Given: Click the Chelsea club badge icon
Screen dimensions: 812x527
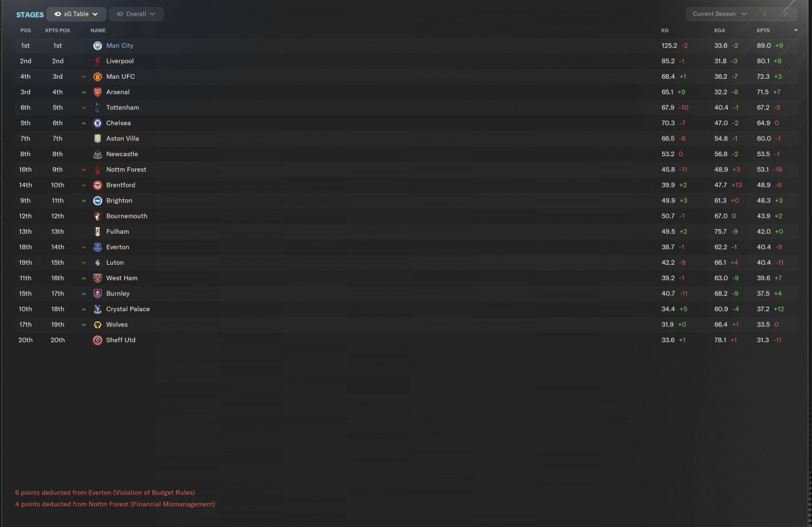Looking at the screenshot, I should (x=98, y=123).
